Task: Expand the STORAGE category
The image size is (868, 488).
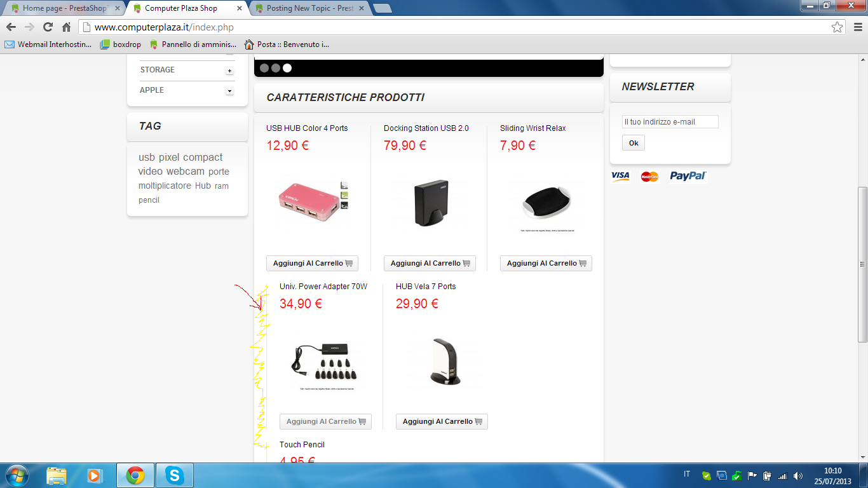Action: pos(229,71)
